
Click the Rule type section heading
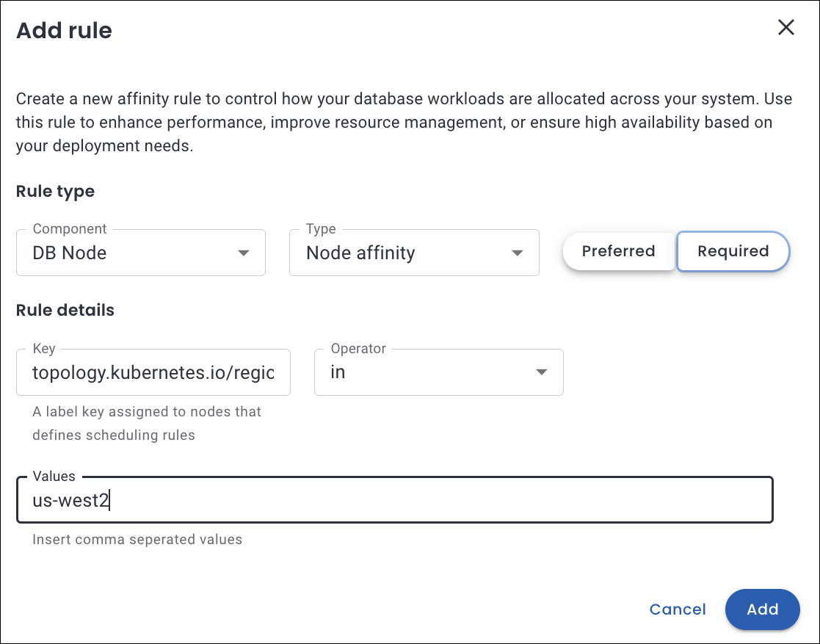(x=55, y=192)
